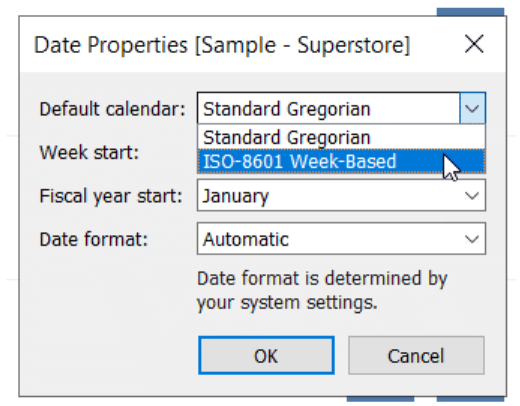Expand the Date format dropdown arrow
This screenshot has height=406, width=520.
tap(472, 239)
